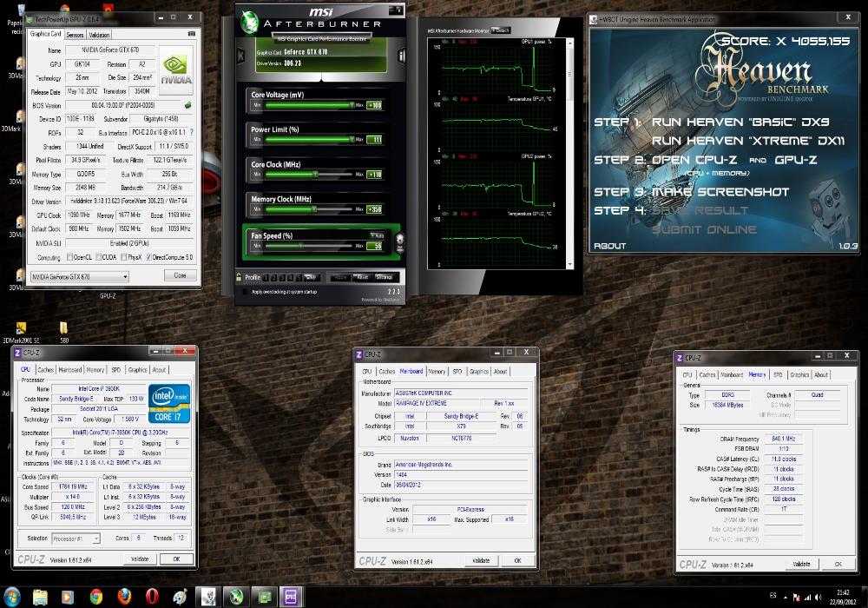Click the Afterburner profile lock icon
This screenshot has height=608, width=868.
[x=239, y=277]
